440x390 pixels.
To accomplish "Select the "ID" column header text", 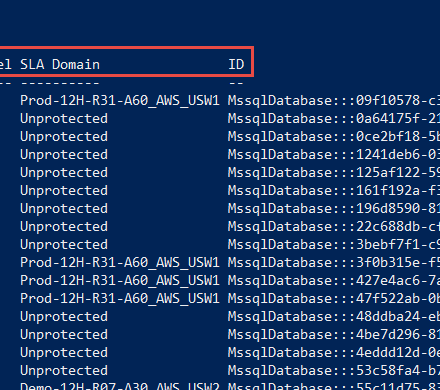I will click(236, 64).
